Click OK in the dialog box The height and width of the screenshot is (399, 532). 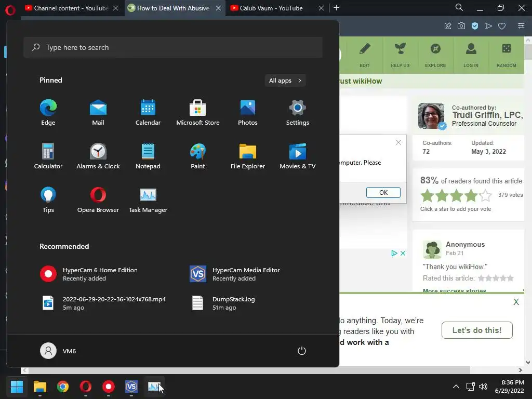pos(383,192)
